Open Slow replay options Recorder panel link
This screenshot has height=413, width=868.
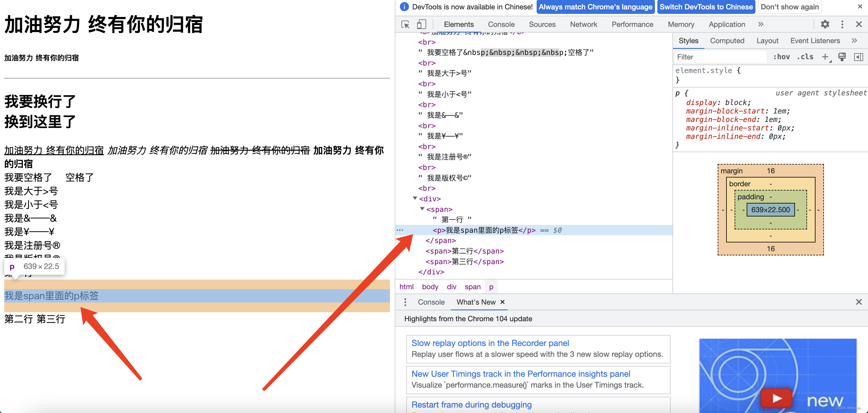[x=490, y=343]
